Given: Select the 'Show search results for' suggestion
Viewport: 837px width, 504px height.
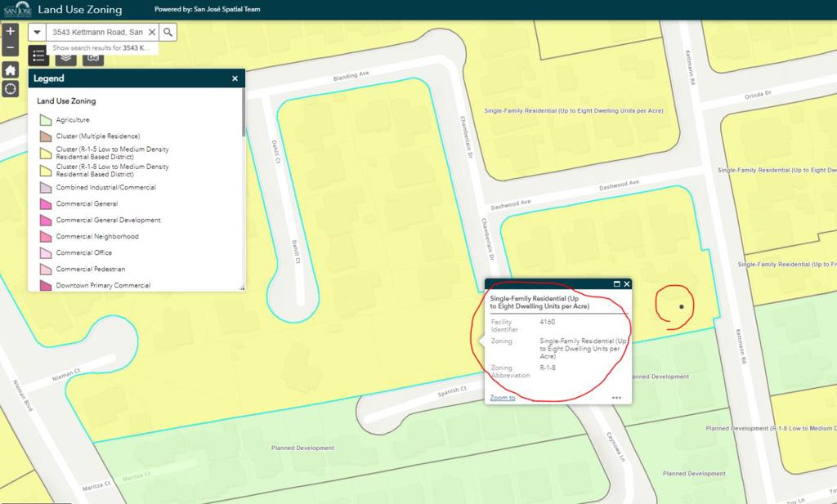Looking at the screenshot, I should tap(101, 48).
